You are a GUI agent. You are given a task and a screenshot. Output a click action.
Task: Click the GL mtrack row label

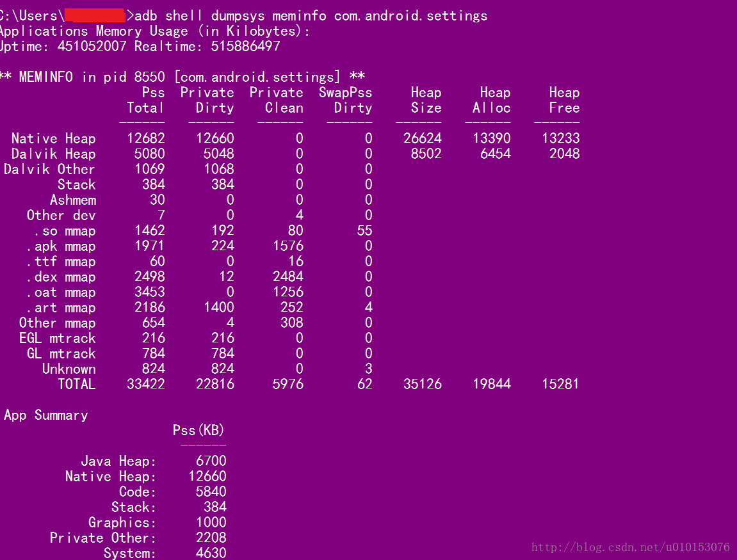click(61, 354)
